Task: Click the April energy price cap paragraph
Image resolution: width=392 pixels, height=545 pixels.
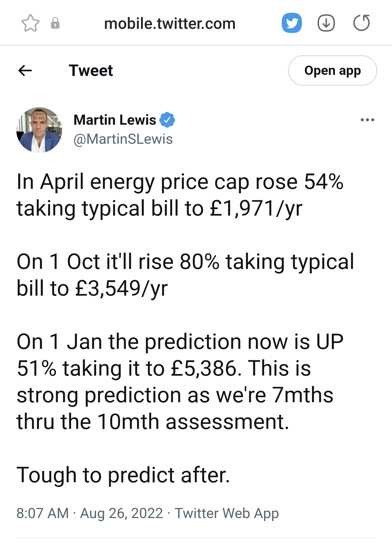Action: pos(180,195)
